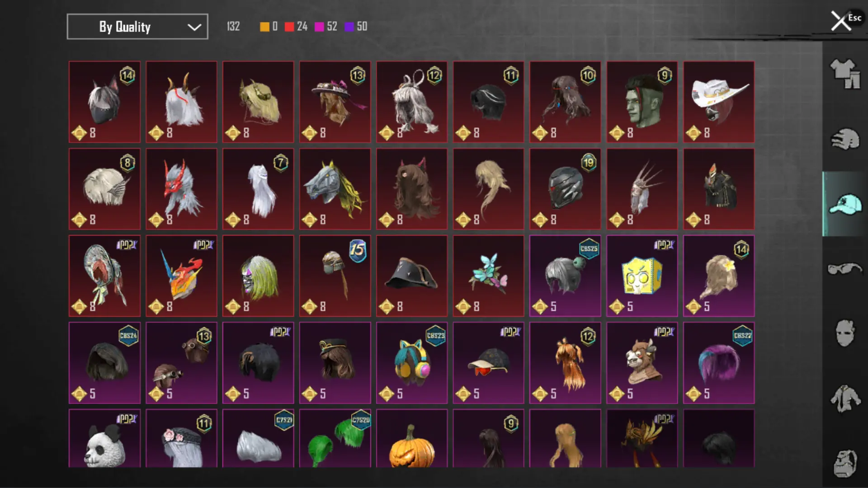Screen dimensions: 868x488
Task: Open the outfits category icon in sidebar
Action: (844, 74)
